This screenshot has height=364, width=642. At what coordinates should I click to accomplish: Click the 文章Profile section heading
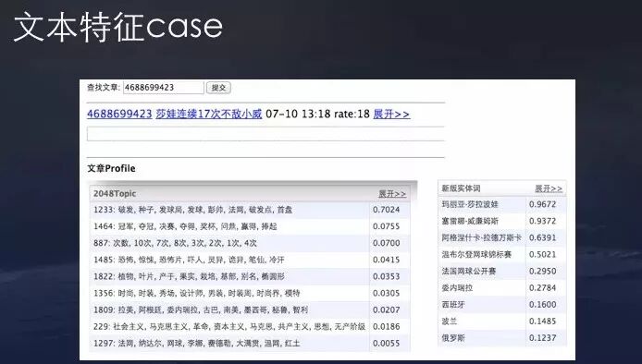point(111,168)
